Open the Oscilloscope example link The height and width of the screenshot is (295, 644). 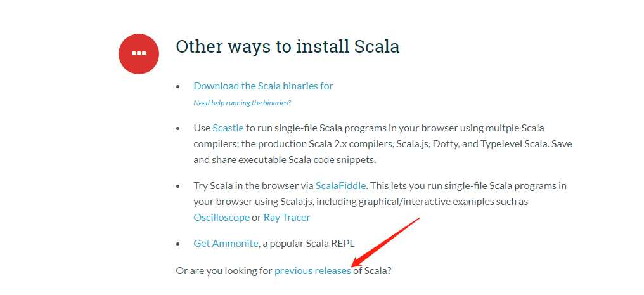221,217
